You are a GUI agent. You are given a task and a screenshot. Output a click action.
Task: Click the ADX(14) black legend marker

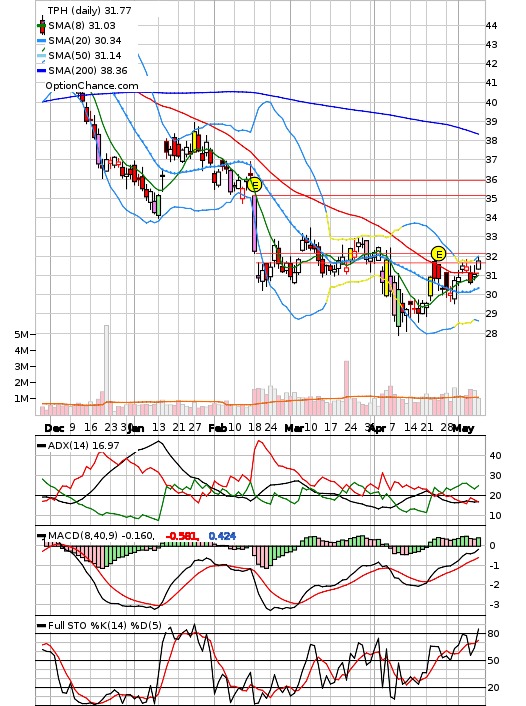point(41,446)
